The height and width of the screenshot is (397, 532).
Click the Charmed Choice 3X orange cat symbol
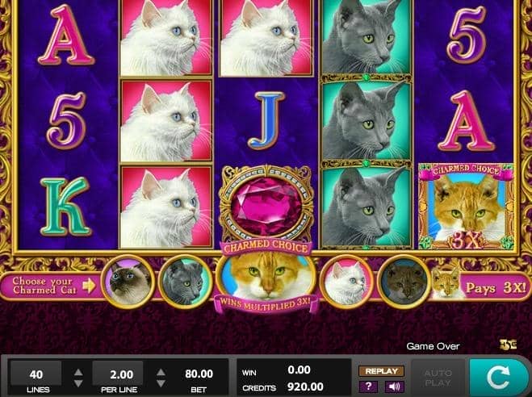point(466,207)
